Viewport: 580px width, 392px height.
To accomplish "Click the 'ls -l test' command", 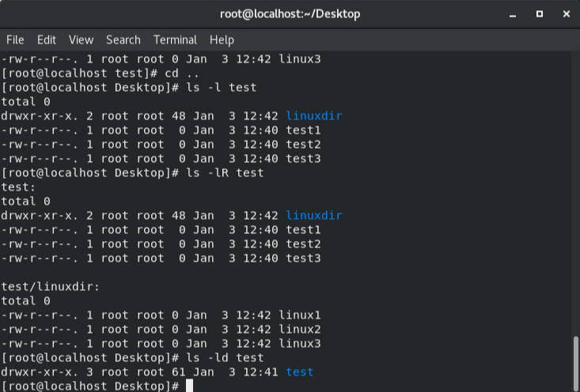I will [x=222, y=88].
